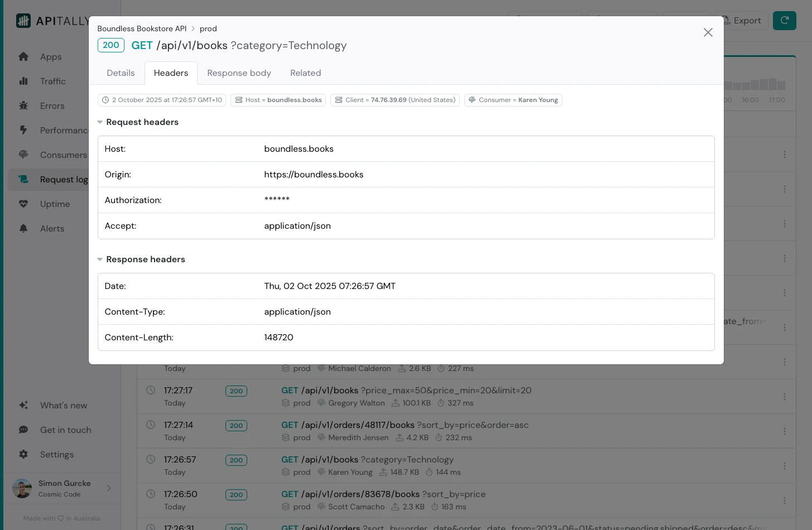
Task: Open Get in touch via chat icon
Action: point(23,430)
